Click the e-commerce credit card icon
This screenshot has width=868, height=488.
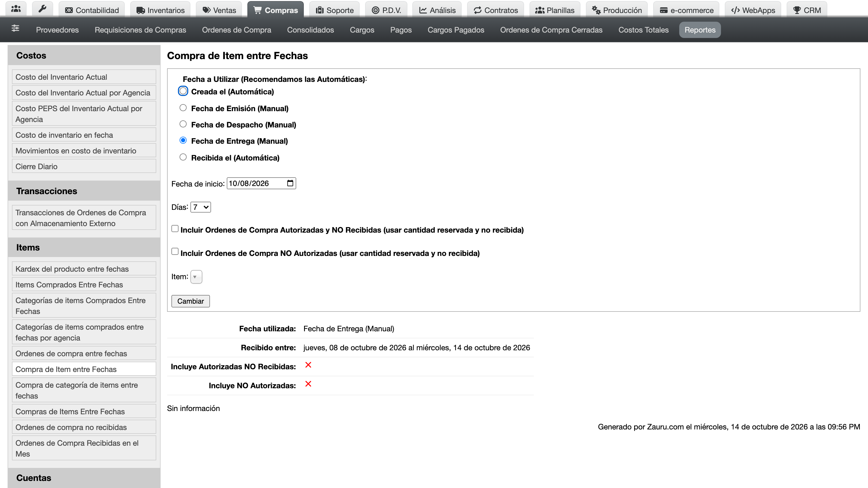[664, 11]
